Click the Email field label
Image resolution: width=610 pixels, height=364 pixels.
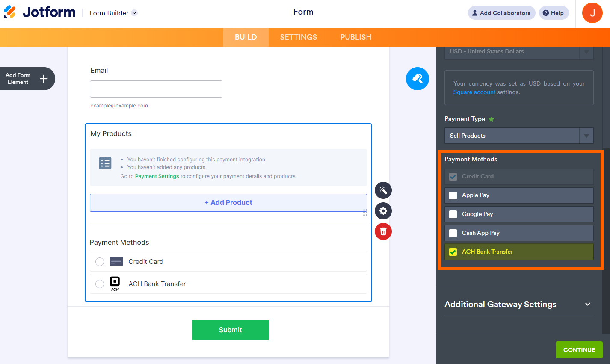(99, 71)
